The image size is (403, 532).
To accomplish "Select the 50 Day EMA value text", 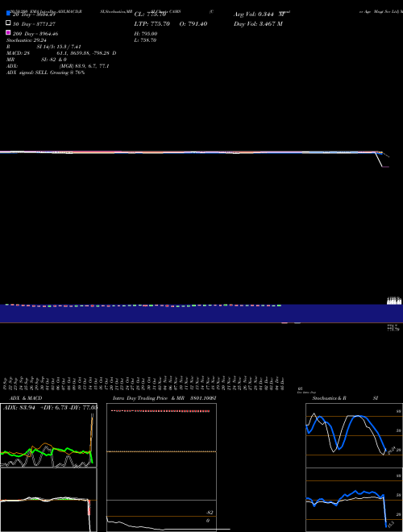I will (x=34, y=24).
